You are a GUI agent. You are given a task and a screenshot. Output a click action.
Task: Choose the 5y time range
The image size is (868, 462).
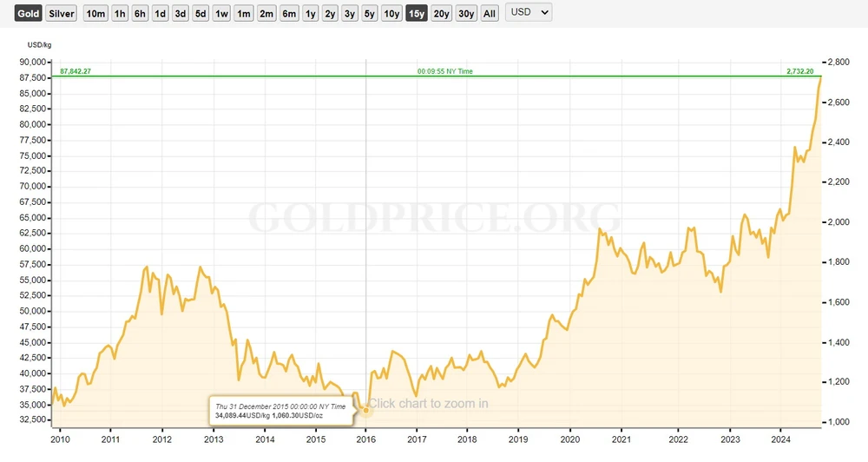pyautogui.click(x=370, y=13)
